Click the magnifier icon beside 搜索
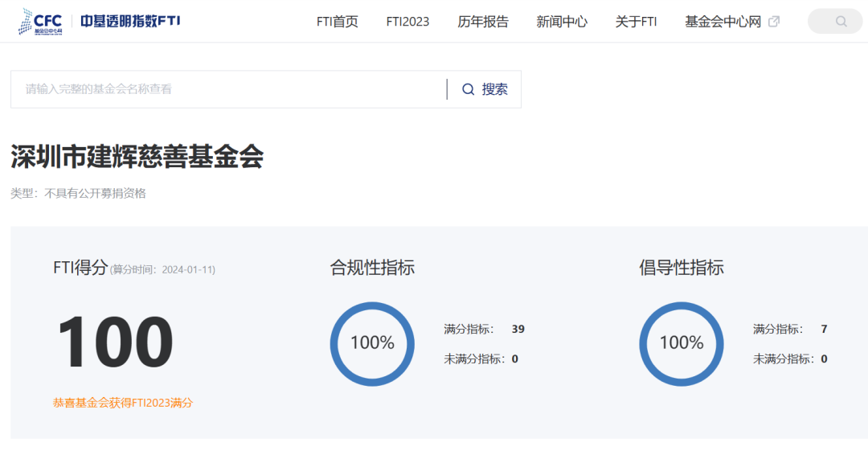The image size is (868, 459). (x=469, y=89)
